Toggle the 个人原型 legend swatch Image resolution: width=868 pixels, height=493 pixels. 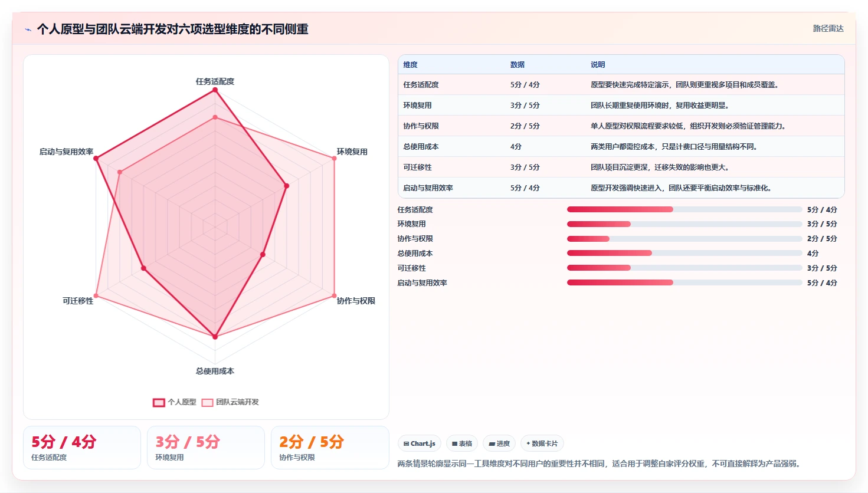click(159, 402)
